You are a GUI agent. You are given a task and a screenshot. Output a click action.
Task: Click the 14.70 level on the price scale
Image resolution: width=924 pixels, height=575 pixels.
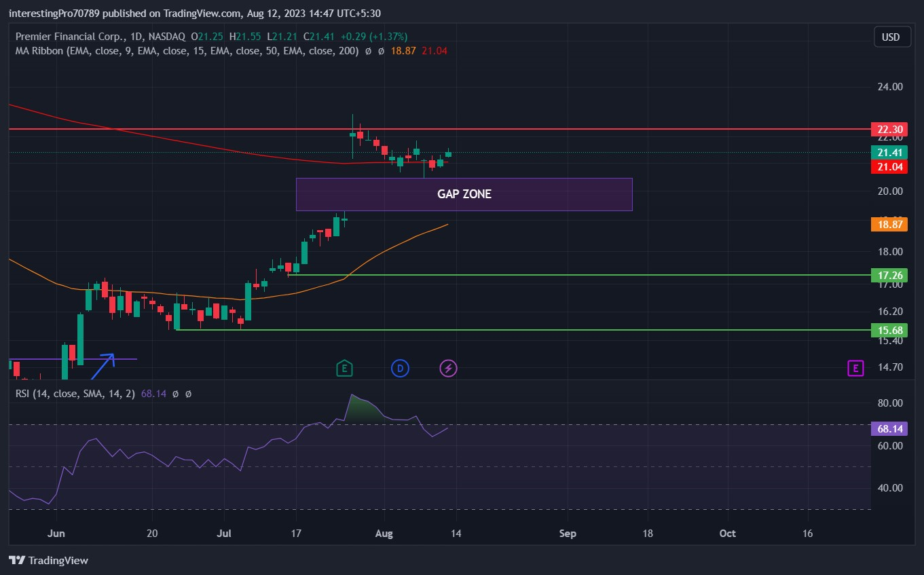click(x=889, y=367)
